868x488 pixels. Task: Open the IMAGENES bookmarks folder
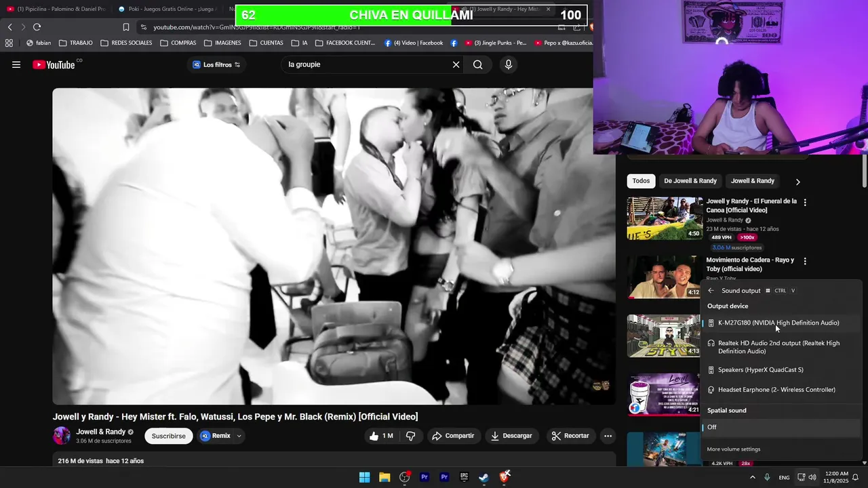[x=222, y=43]
